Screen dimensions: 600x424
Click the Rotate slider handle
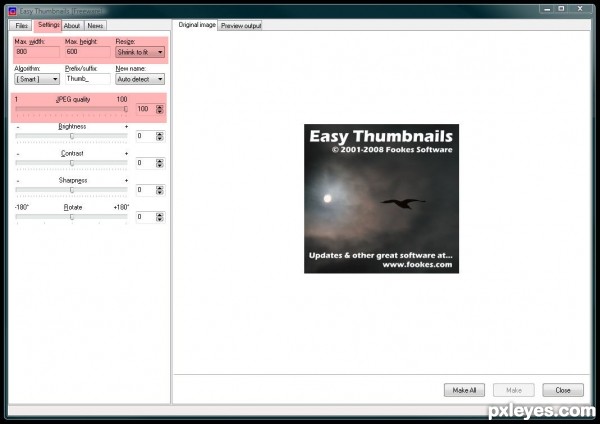[72, 217]
